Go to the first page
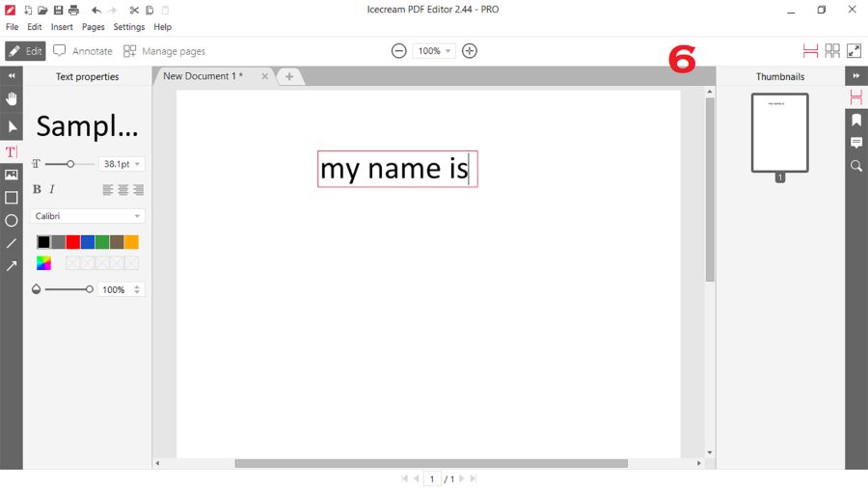The height and width of the screenshot is (488, 868). pyautogui.click(x=405, y=478)
